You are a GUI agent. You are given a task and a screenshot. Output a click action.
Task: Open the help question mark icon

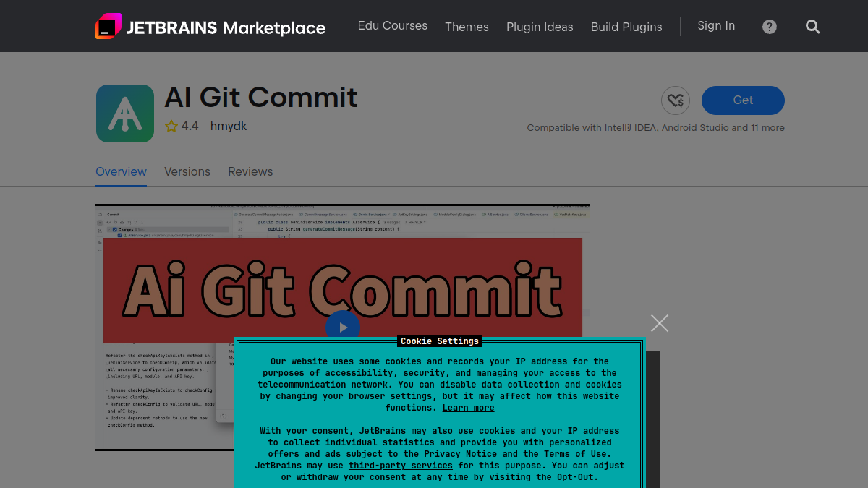770,27
